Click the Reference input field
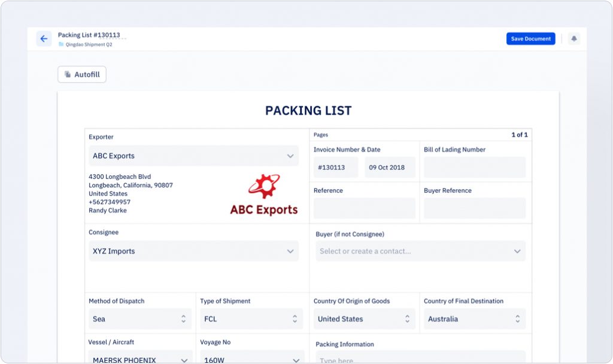 pos(365,208)
